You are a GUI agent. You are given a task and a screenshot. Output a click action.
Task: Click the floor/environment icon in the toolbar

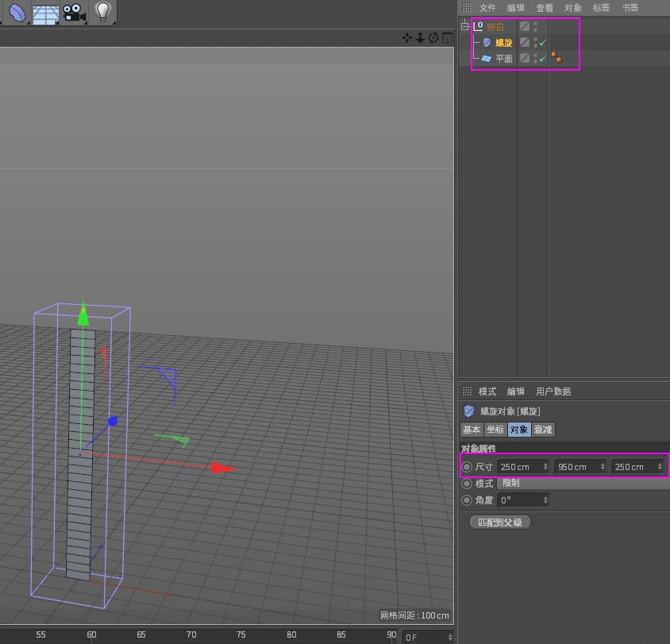point(45,13)
